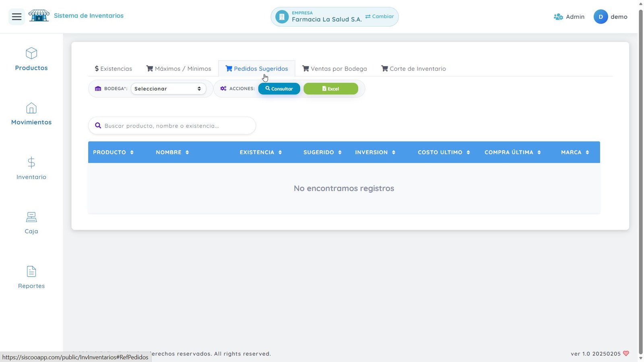Click the demo username text
Viewport: 644px width, 362px height.
pyautogui.click(x=619, y=17)
